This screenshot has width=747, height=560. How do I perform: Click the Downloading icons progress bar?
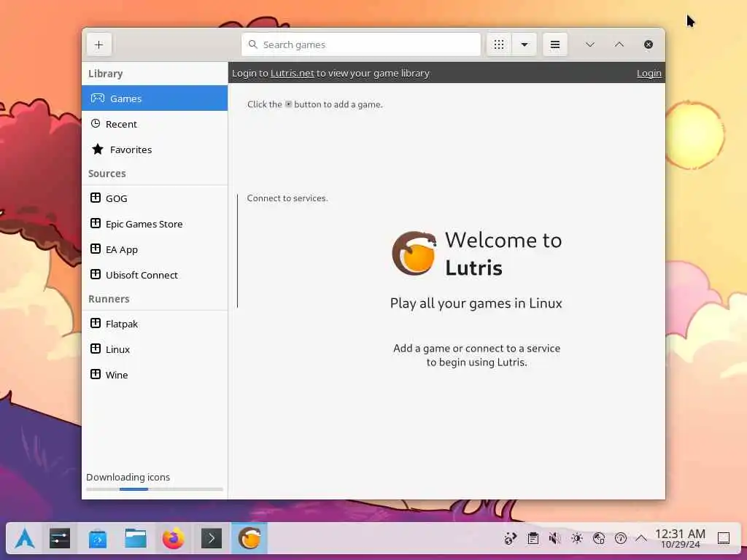tap(155, 489)
